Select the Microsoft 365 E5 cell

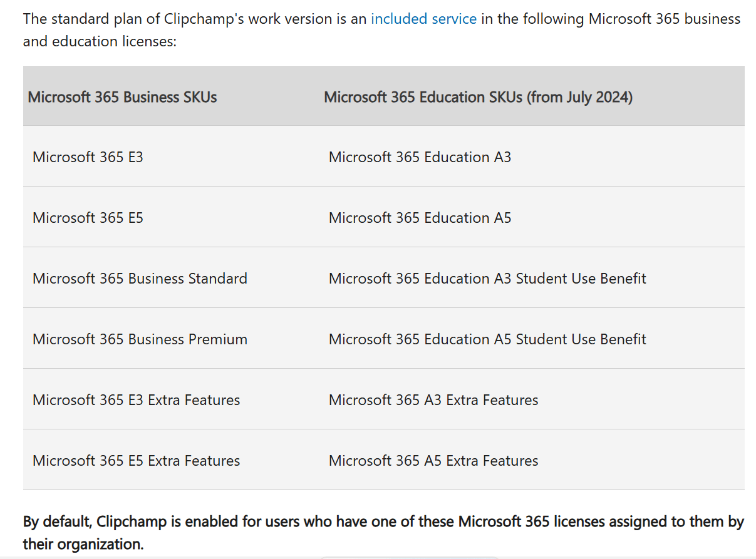point(88,217)
